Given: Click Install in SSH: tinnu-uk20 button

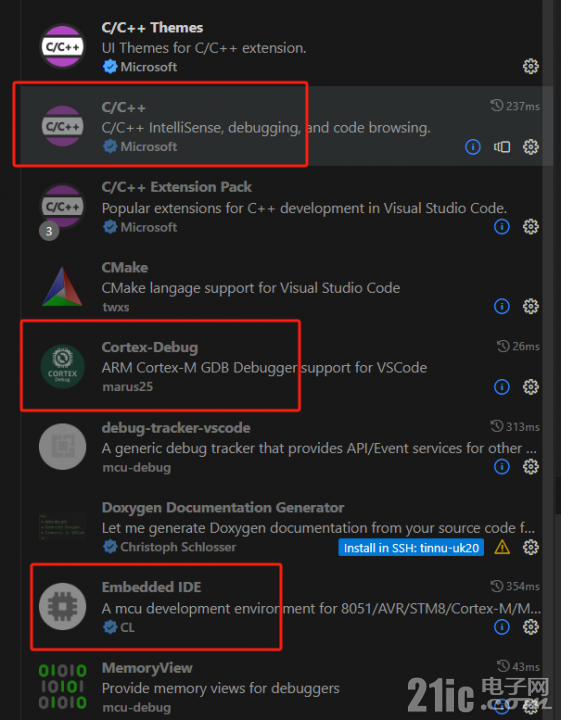Looking at the screenshot, I should pos(411,547).
